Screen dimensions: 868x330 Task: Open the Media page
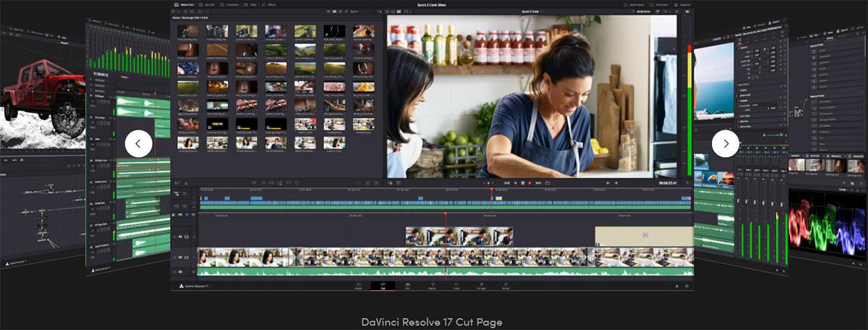tap(358, 286)
